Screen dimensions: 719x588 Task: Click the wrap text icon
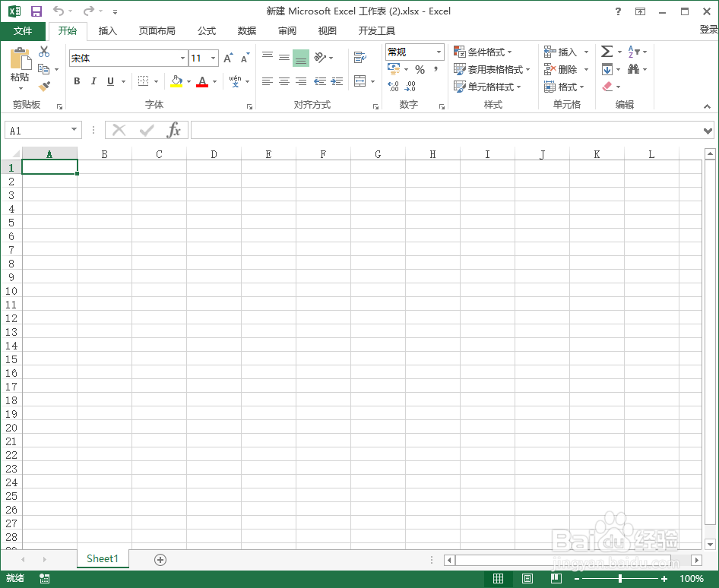pyautogui.click(x=360, y=58)
